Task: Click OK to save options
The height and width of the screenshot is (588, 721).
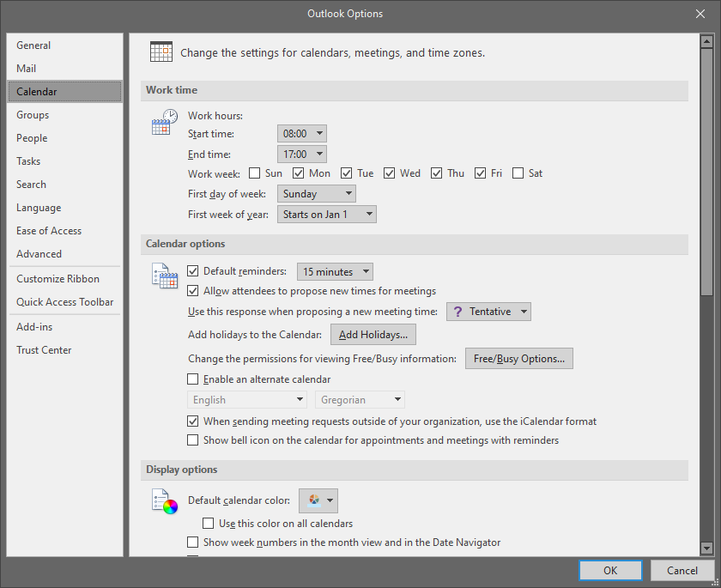Action: [x=610, y=571]
